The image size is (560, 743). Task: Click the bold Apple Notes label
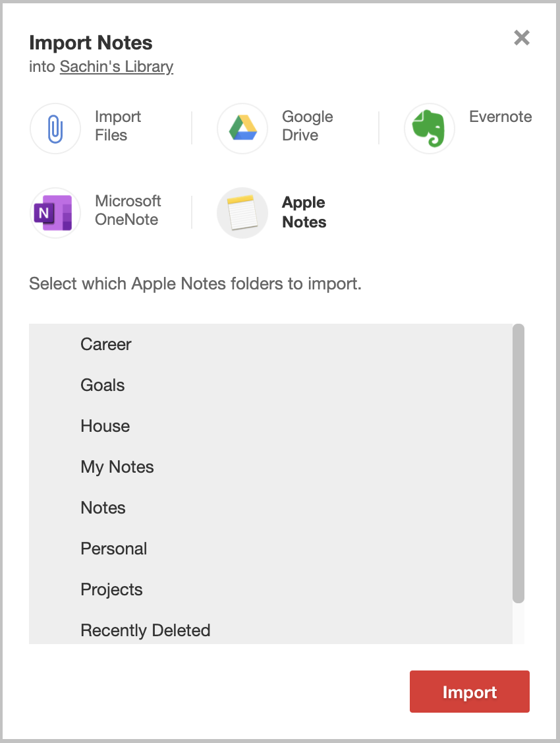pyautogui.click(x=304, y=212)
